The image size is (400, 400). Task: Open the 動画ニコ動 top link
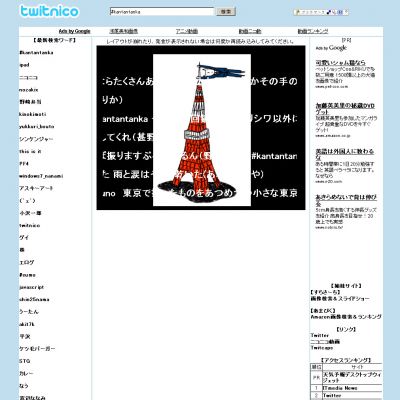(x=250, y=31)
